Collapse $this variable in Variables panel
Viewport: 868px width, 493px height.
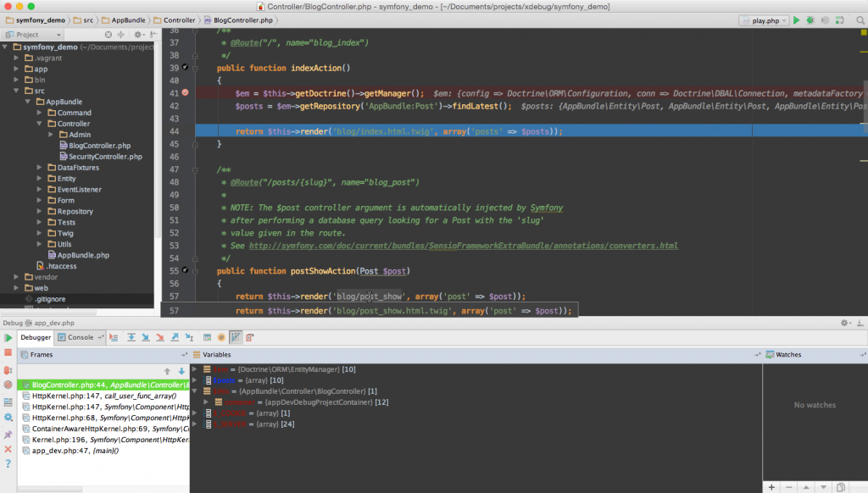click(194, 391)
